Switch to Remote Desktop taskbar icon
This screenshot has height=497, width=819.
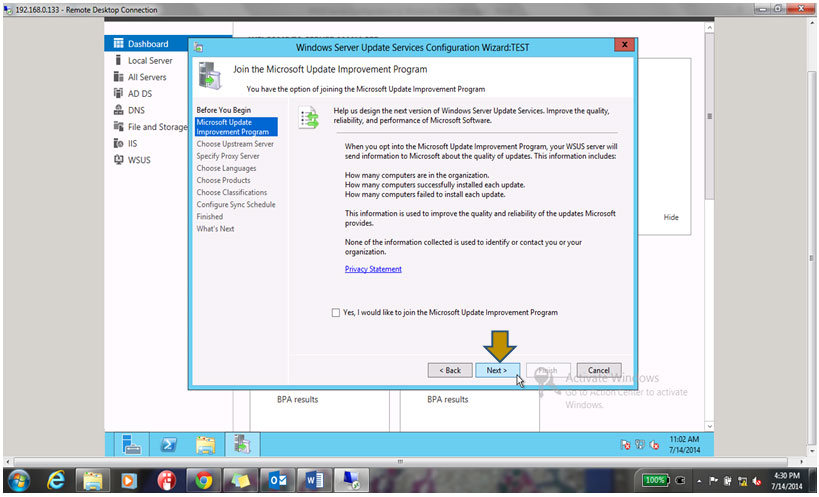(x=352, y=480)
